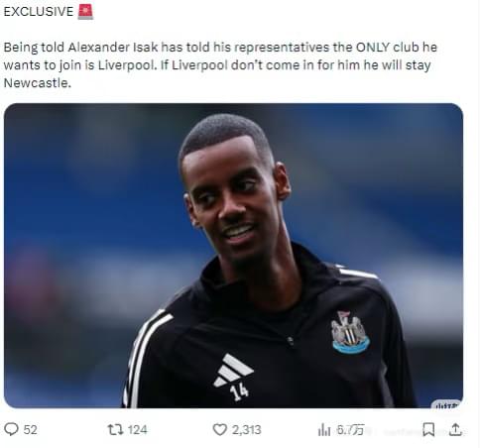Click the watermark badge on photo's bottom corner

click(x=446, y=404)
